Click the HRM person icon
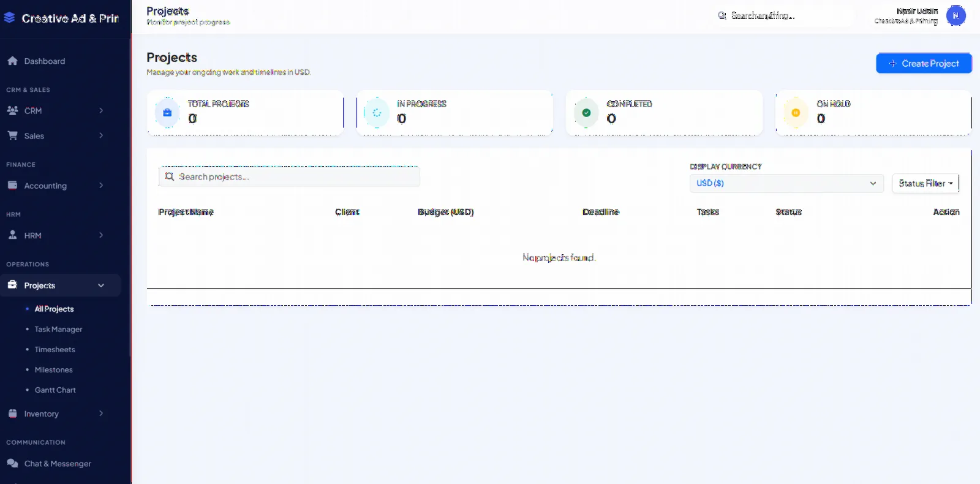The width and height of the screenshot is (980, 484). [12, 235]
